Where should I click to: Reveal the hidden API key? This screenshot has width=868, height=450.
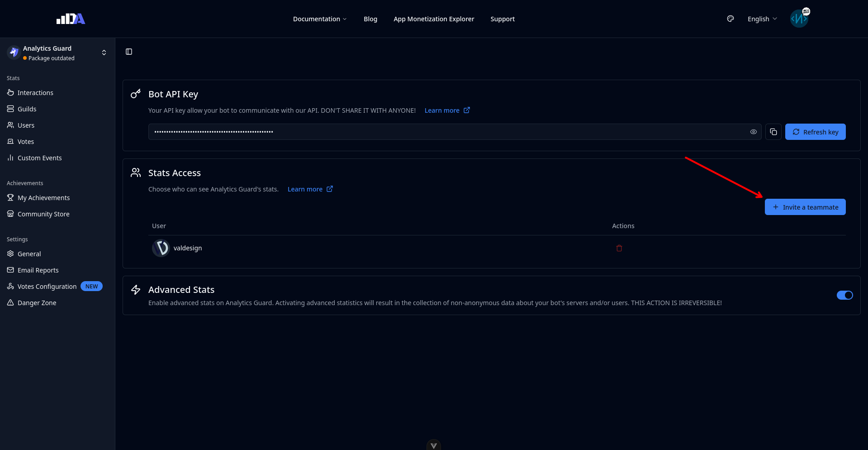click(x=753, y=132)
